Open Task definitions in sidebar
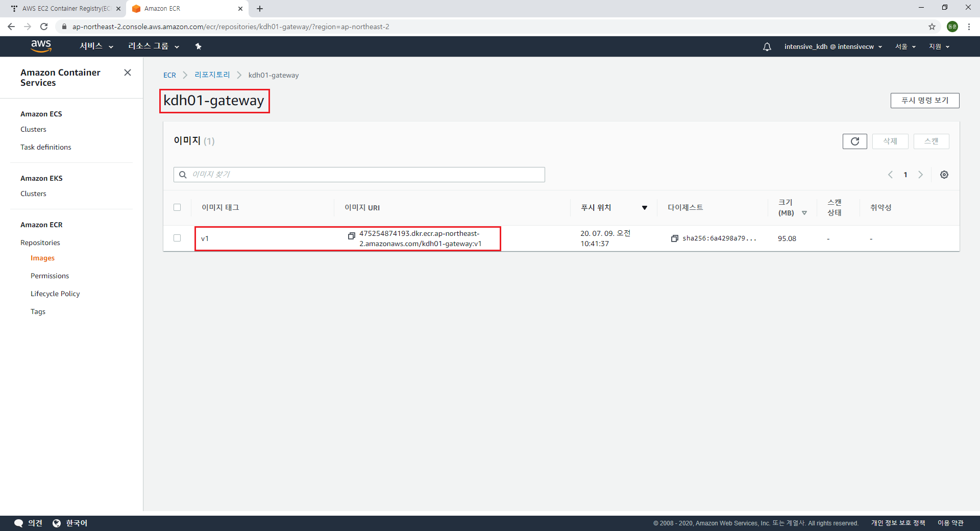980x531 pixels. click(x=46, y=147)
